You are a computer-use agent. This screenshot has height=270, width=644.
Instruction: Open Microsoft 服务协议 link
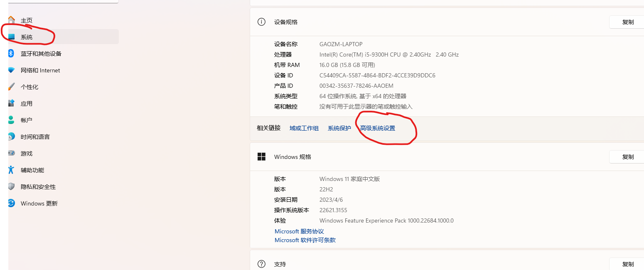pos(299,231)
